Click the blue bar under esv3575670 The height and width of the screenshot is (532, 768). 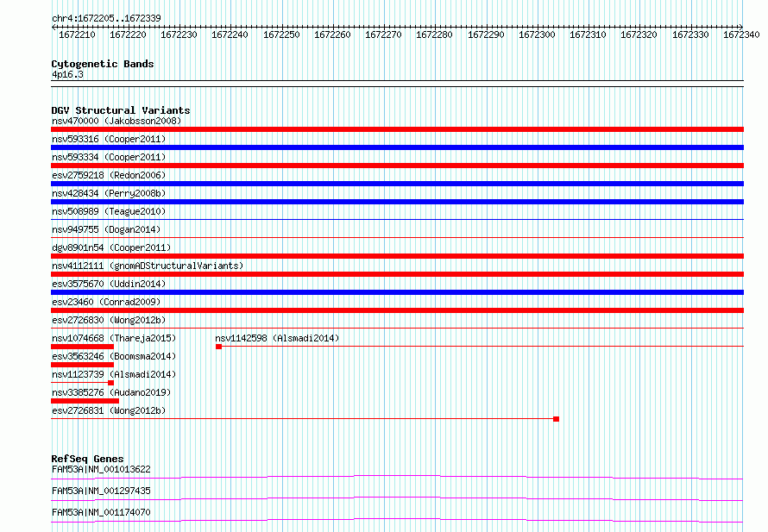point(397,292)
